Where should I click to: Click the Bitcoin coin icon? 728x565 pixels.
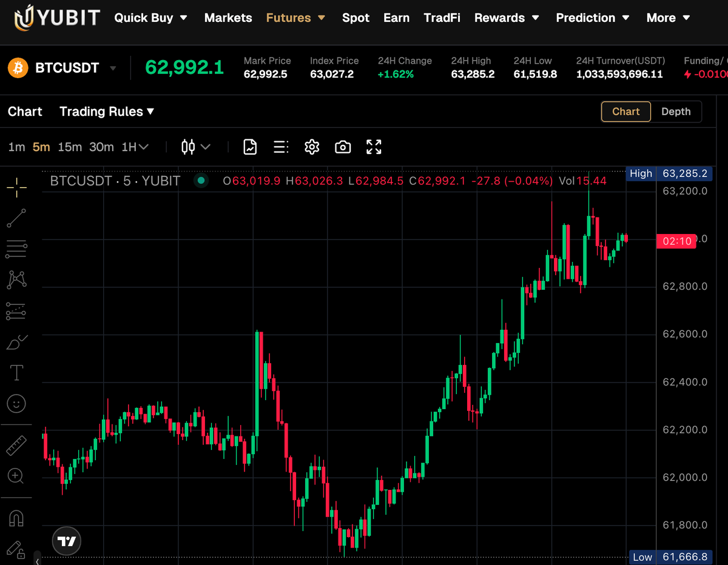coord(18,67)
